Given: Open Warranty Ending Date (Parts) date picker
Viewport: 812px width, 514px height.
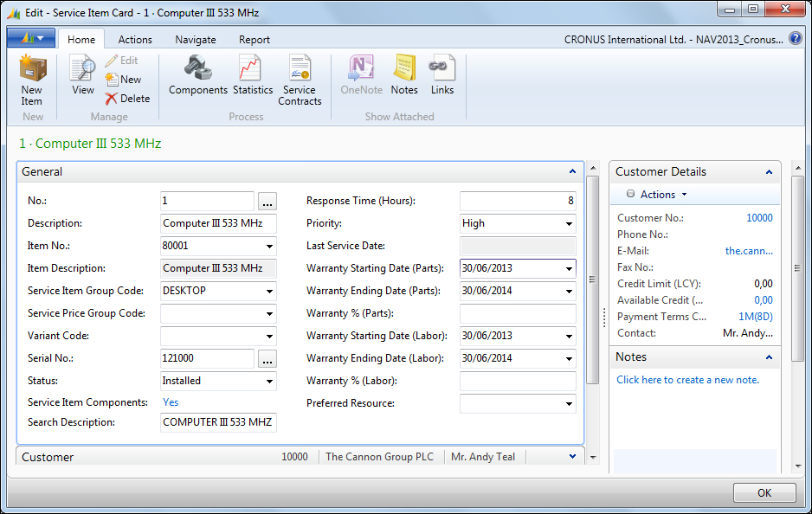Looking at the screenshot, I should (569, 292).
